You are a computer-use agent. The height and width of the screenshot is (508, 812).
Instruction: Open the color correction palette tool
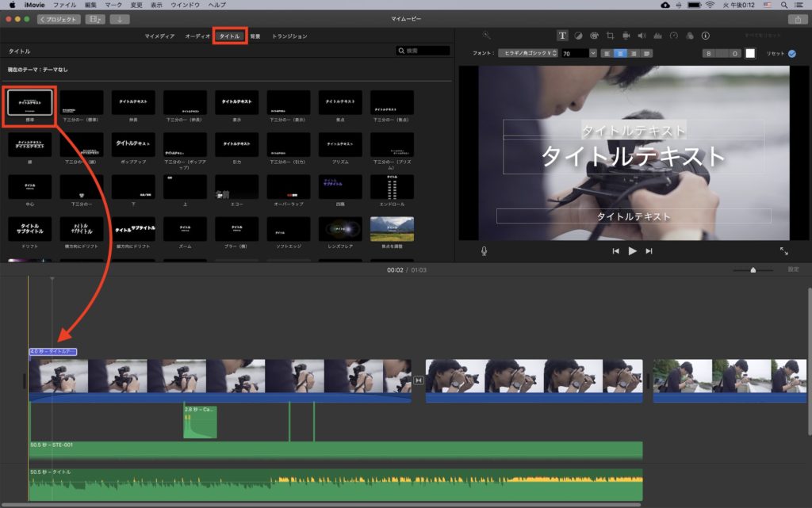pos(594,36)
